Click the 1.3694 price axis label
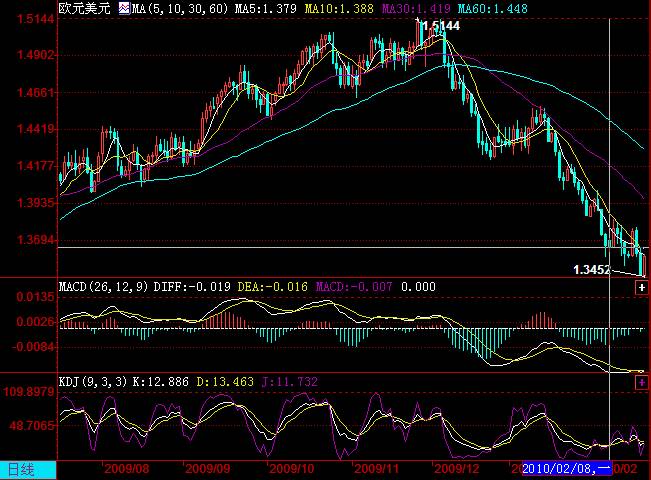651x480 pixels. click(35, 240)
